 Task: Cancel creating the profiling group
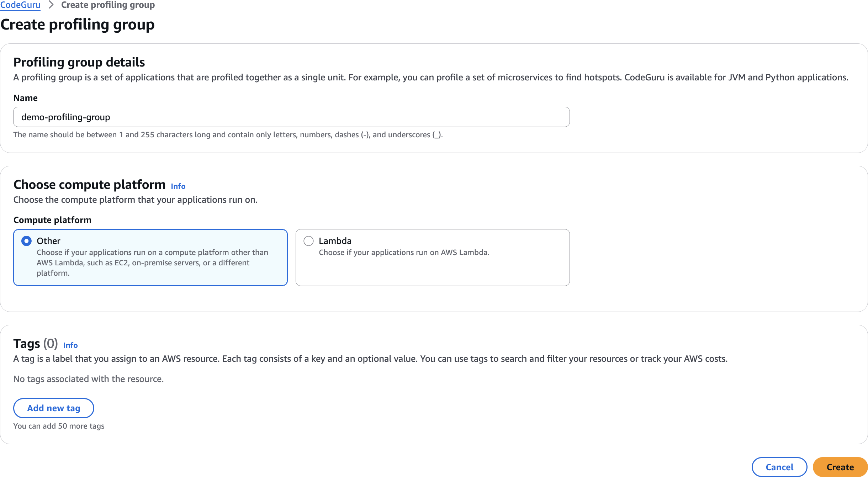[x=779, y=467]
